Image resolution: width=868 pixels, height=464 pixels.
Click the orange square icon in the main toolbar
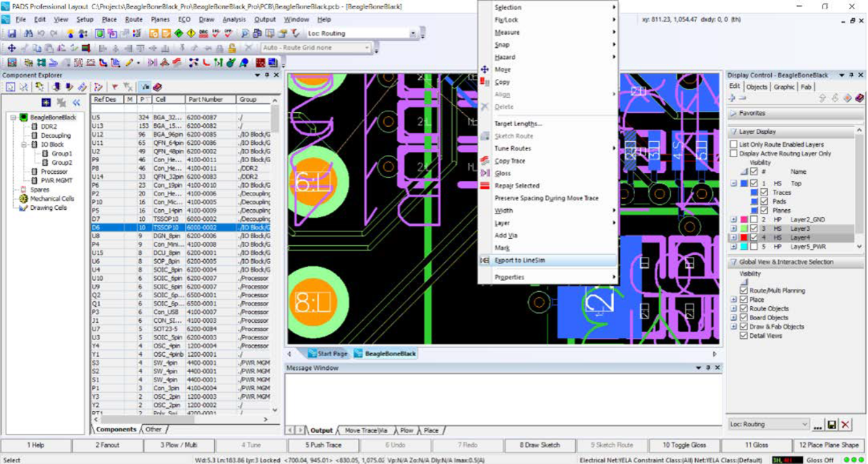[x=154, y=33]
